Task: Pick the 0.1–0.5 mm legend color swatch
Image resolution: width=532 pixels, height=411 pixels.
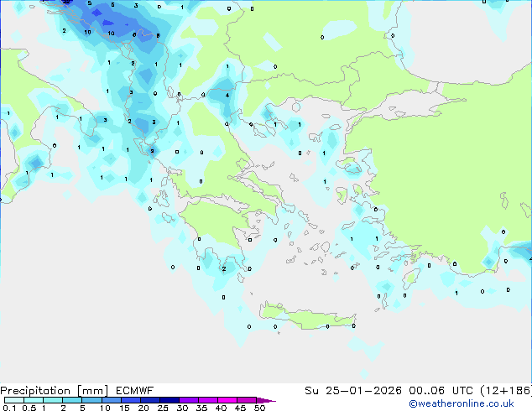Action: pyautogui.click(x=14, y=400)
